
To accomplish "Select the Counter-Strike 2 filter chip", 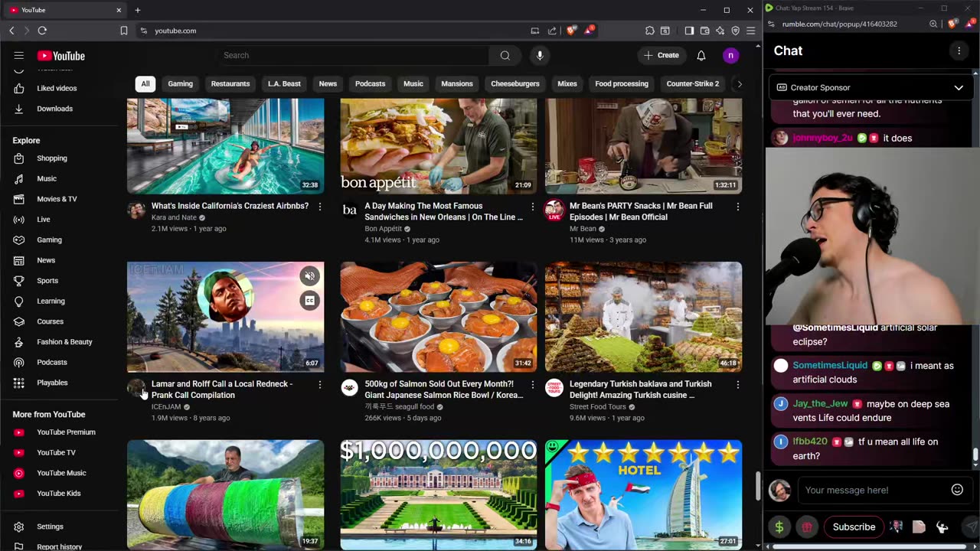I will pos(693,83).
